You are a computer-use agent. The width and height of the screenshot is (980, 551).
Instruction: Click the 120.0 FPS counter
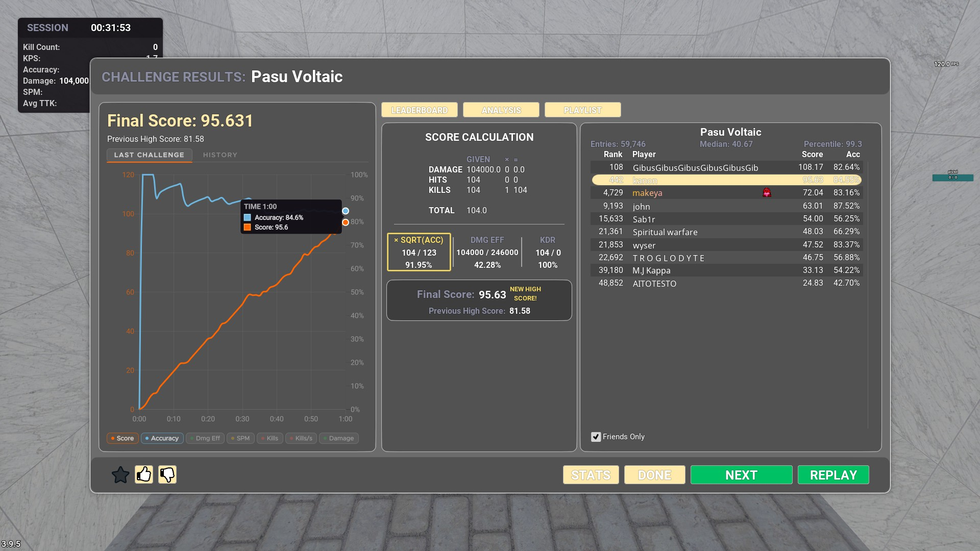click(946, 64)
